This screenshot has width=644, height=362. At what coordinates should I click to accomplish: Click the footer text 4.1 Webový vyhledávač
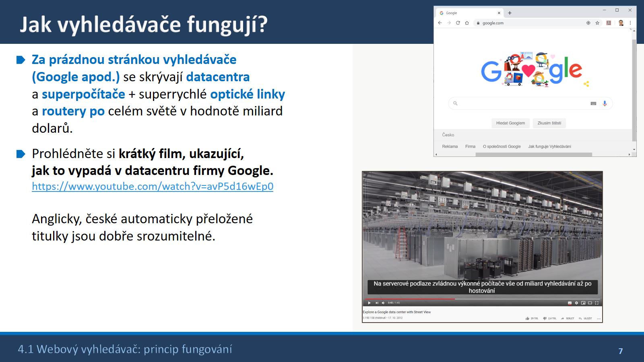(x=125, y=349)
